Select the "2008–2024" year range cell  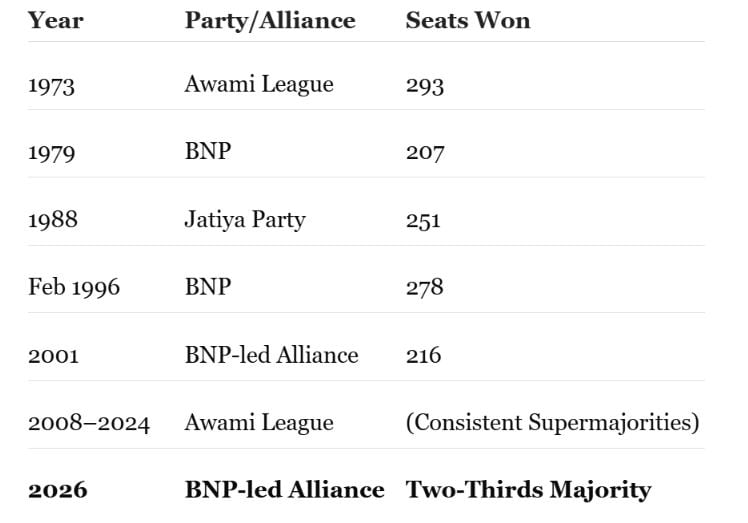click(x=89, y=423)
